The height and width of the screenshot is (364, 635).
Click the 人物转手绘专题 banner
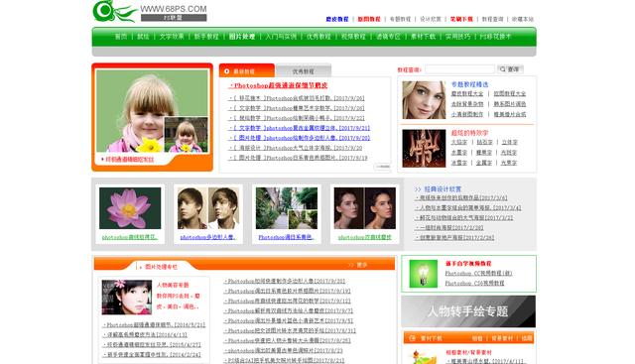point(468,311)
